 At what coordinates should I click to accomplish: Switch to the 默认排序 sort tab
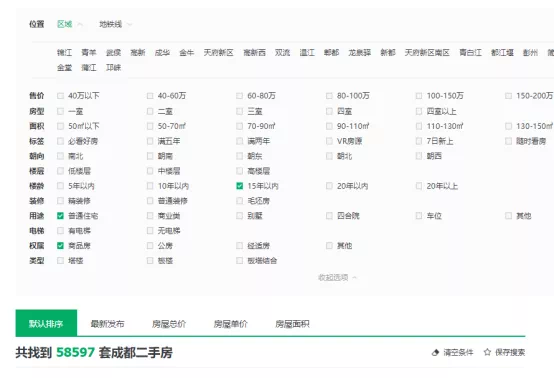click(46, 323)
